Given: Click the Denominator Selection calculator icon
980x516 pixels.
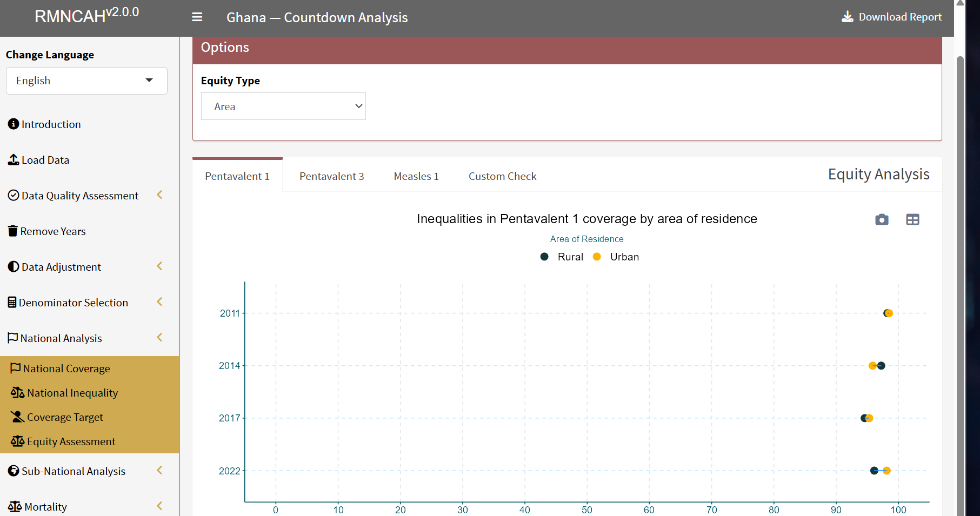Looking at the screenshot, I should click(x=12, y=302).
